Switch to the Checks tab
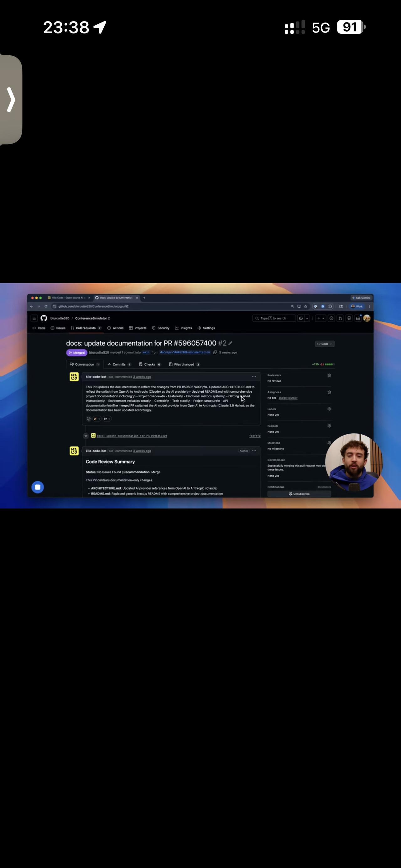The height and width of the screenshot is (868, 401). click(x=150, y=364)
